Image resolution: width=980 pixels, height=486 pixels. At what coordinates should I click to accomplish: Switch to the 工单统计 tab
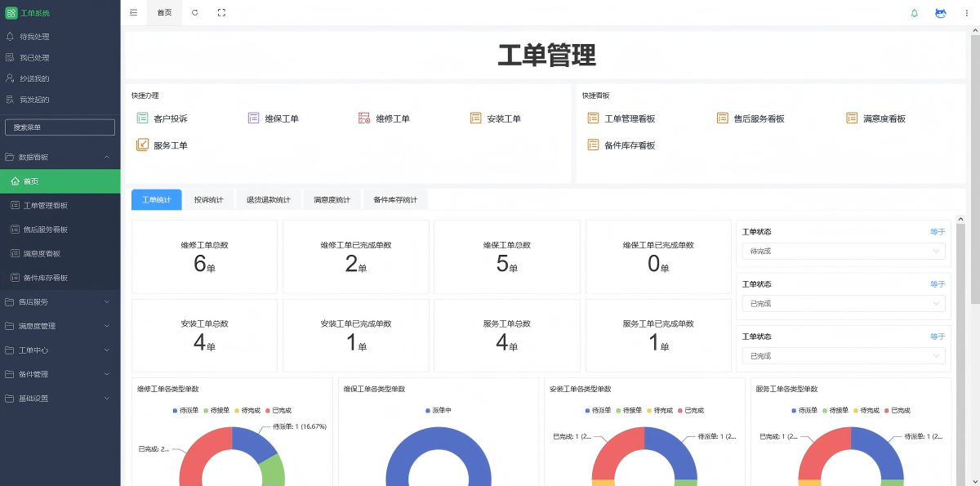[x=157, y=199]
